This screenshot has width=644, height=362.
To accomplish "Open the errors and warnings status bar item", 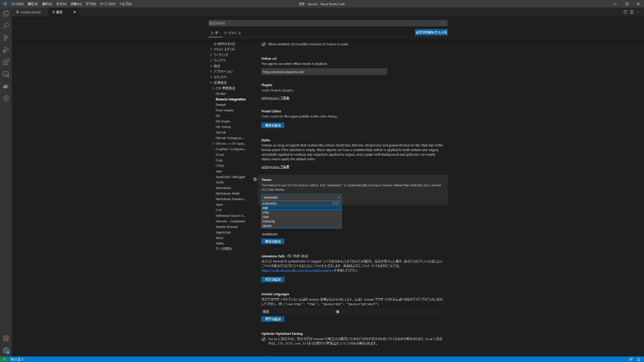I will (17, 359).
